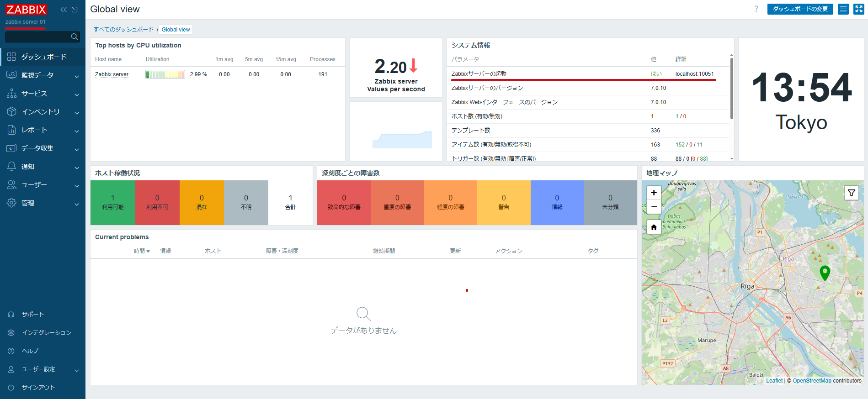Click the 管理 gear icon
The image size is (868, 399).
(x=11, y=203)
